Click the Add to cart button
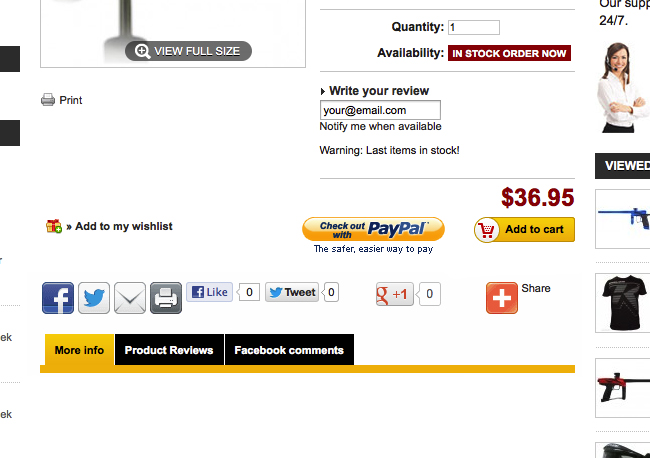 pos(524,230)
